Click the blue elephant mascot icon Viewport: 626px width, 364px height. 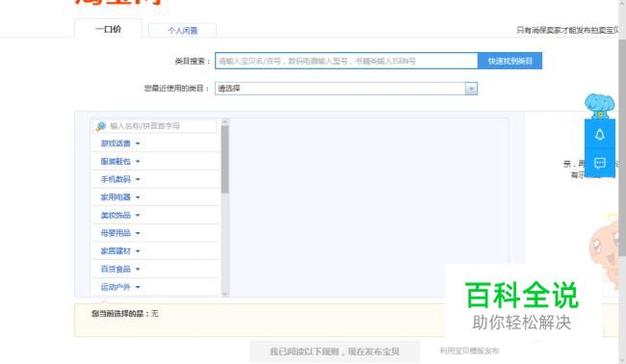(x=599, y=106)
